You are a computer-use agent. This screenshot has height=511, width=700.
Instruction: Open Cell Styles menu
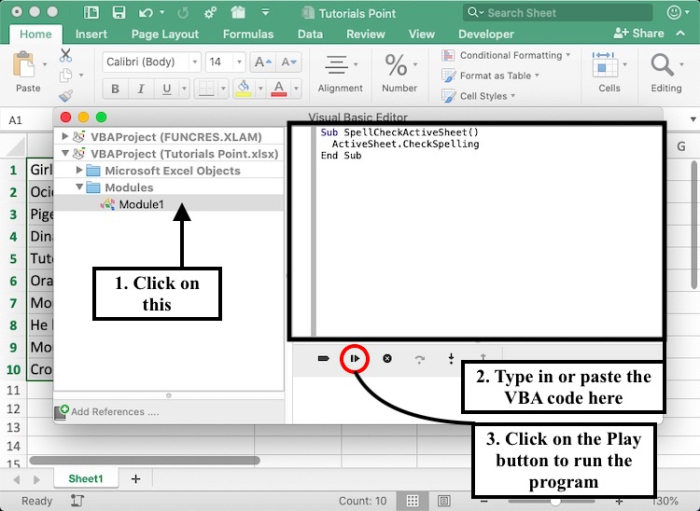pos(478,96)
